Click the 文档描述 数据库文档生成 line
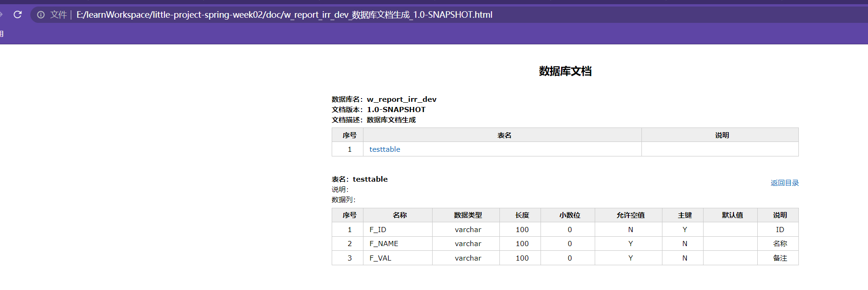Image resolution: width=868 pixels, height=290 pixels. 374,120
